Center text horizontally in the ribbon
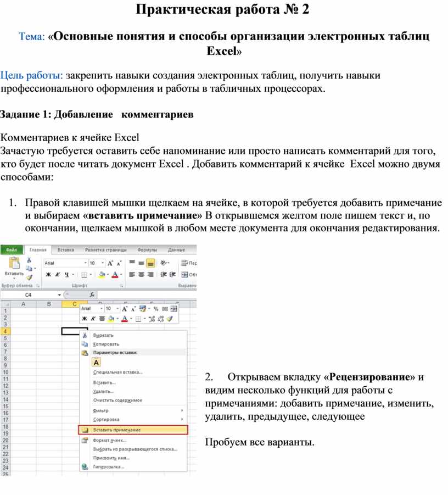The width and height of the screenshot is (448, 495). tap(141, 275)
